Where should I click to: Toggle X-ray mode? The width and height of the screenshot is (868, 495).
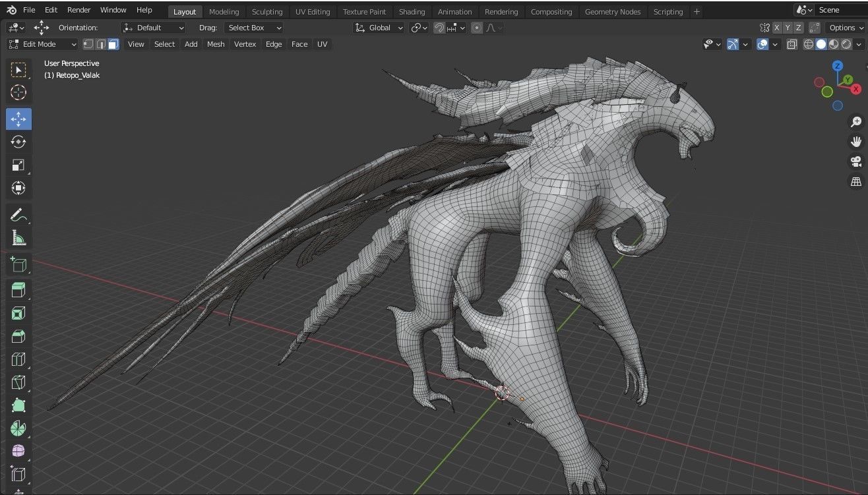791,44
